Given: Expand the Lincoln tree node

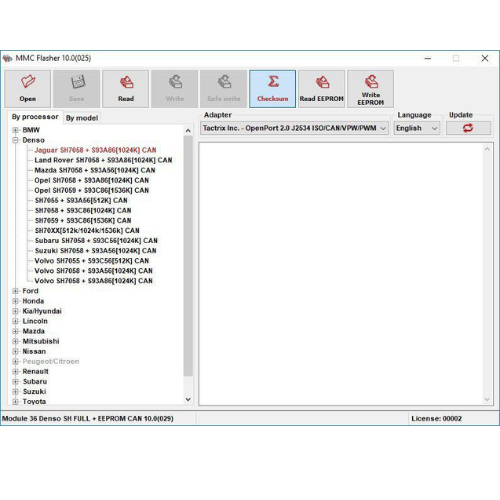Looking at the screenshot, I should (15, 321).
